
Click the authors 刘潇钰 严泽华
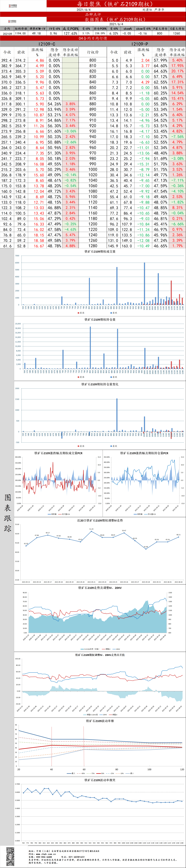tap(153, 10)
